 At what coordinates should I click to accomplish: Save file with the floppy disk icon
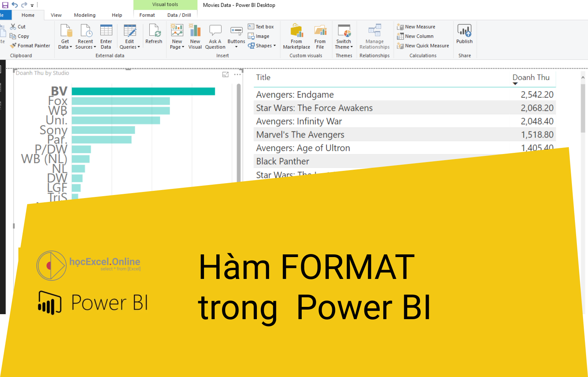pyautogui.click(x=5, y=5)
